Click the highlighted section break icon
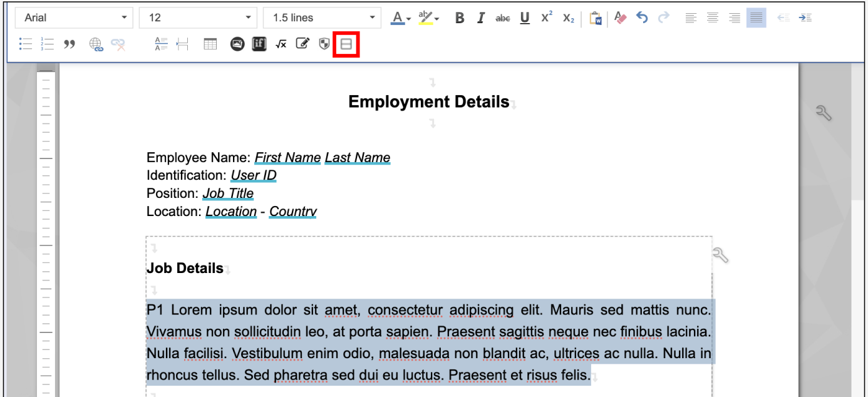Viewport: 868px width, 397px height. pos(346,44)
